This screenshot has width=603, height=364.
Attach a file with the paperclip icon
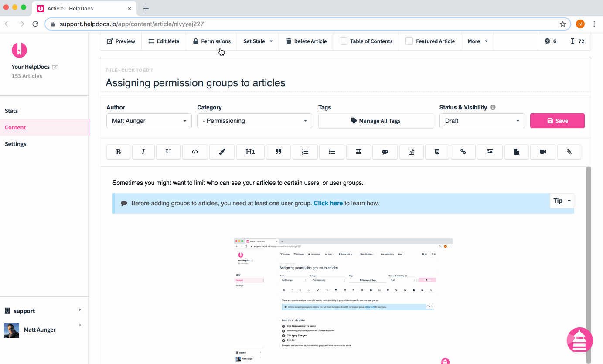tap(569, 152)
